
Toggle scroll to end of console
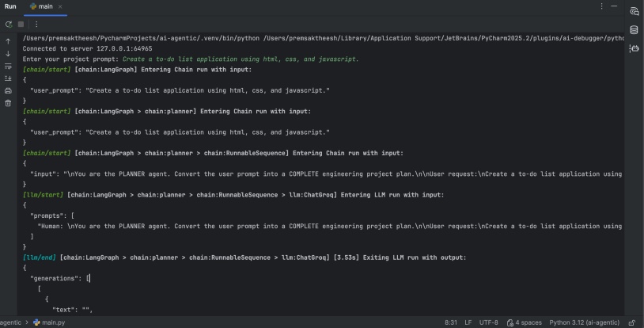click(8, 78)
